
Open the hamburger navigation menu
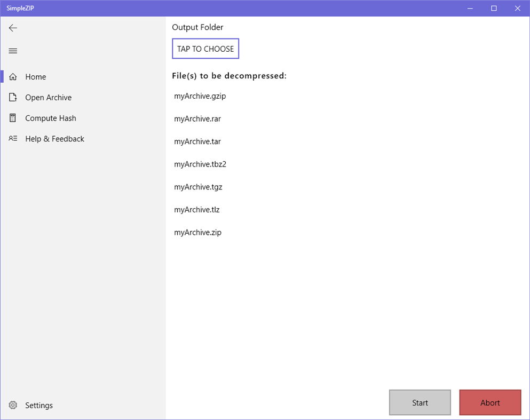click(13, 51)
